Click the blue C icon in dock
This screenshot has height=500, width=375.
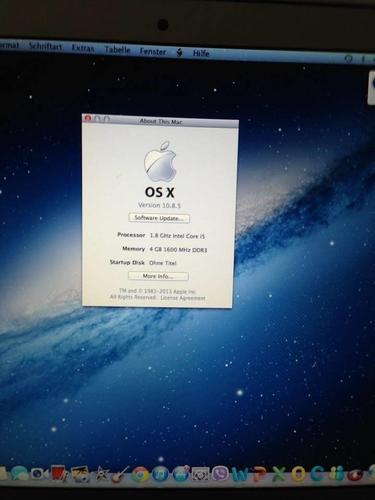coord(318,474)
